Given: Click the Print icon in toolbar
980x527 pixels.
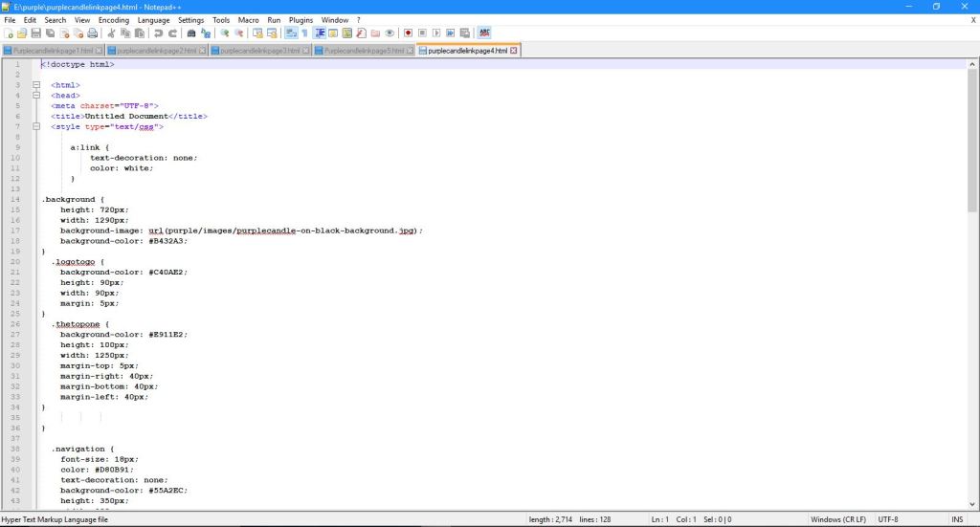Looking at the screenshot, I should 93,33.
